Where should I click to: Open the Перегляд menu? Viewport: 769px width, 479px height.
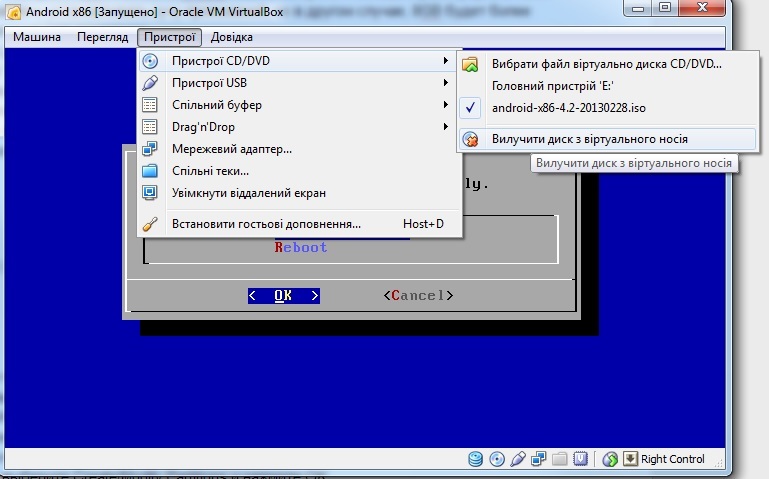point(103,37)
